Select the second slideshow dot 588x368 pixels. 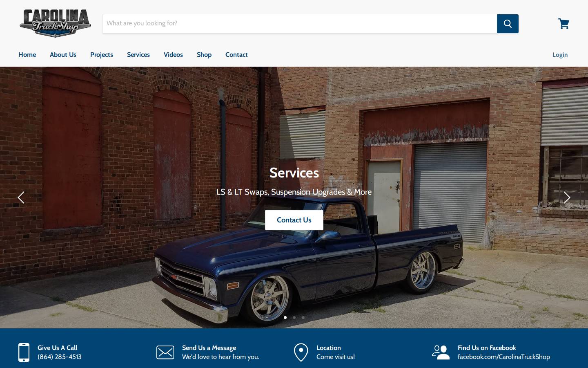(x=294, y=317)
